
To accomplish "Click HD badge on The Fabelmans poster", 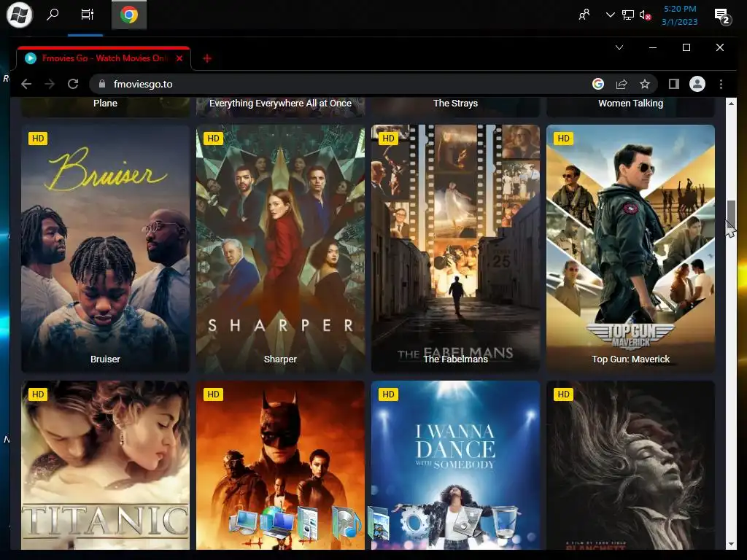I will 388,138.
